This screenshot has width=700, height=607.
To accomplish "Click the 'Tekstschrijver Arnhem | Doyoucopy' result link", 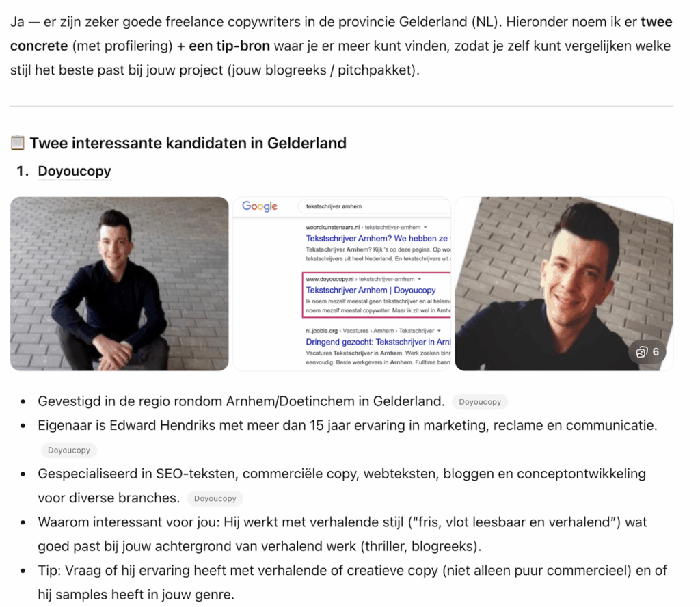I will (x=371, y=290).
